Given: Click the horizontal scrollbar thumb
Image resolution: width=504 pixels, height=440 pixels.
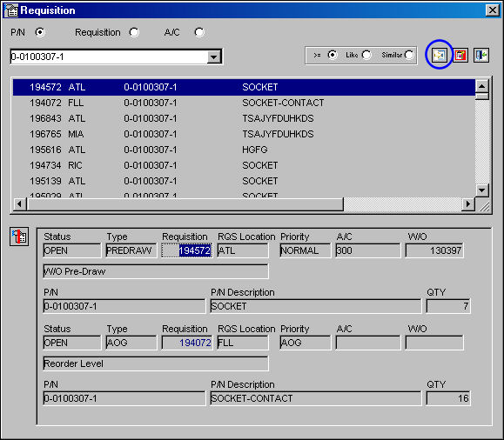Looking at the screenshot, I should point(185,204).
